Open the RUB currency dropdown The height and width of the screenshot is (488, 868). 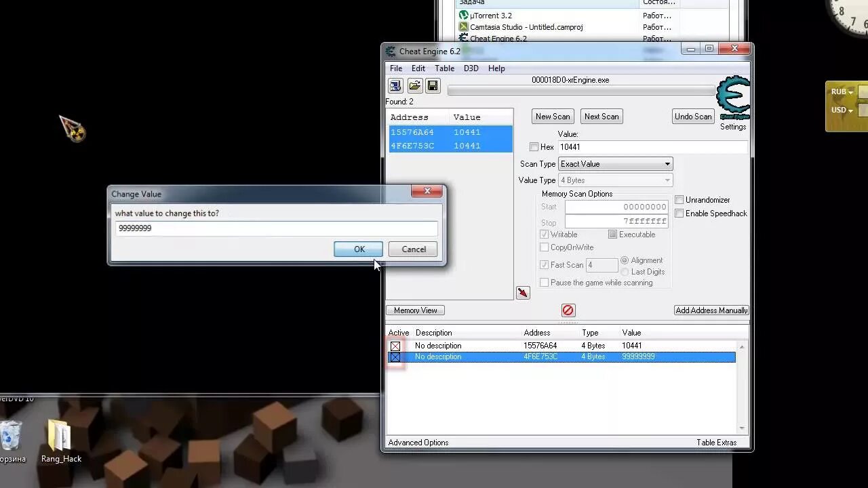(842, 91)
